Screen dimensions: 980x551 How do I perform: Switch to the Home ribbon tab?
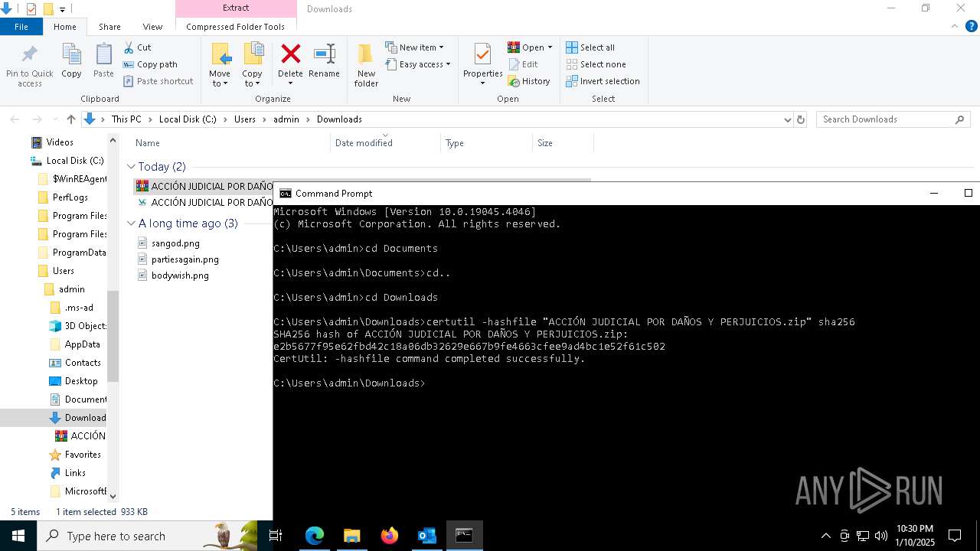(65, 27)
